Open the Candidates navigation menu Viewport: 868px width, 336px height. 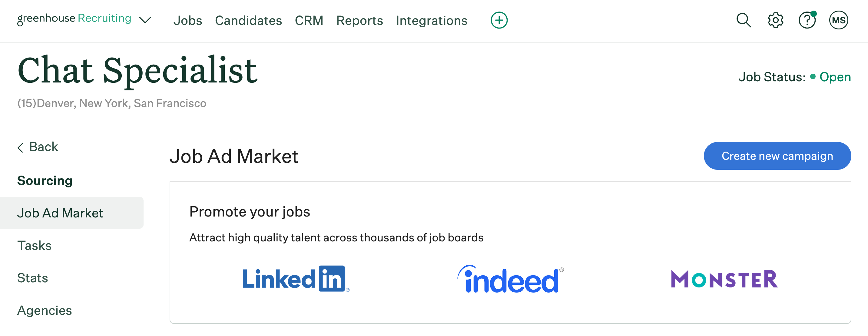click(248, 21)
